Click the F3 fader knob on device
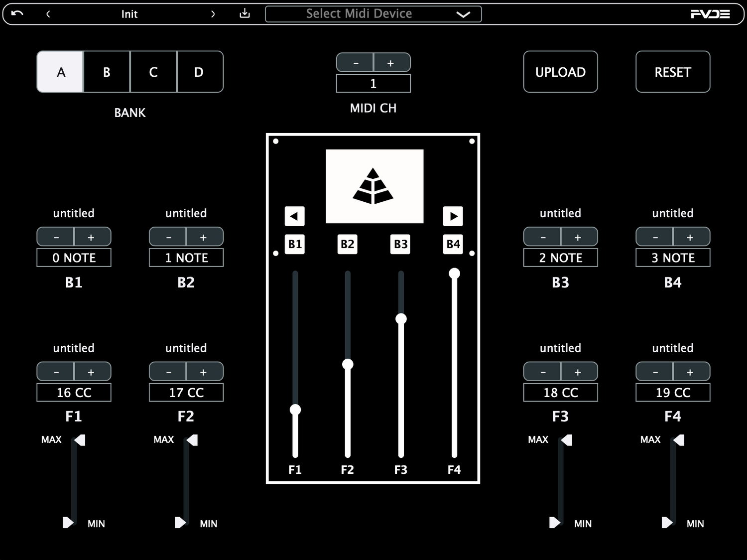Image resolution: width=747 pixels, height=560 pixels. coord(401,319)
